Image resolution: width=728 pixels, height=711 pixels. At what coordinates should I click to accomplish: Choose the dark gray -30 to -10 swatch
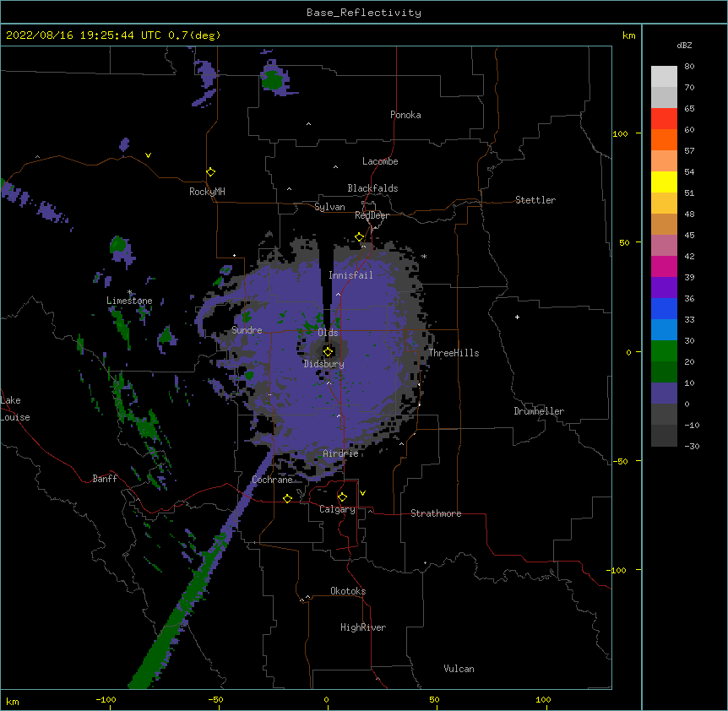click(x=664, y=436)
